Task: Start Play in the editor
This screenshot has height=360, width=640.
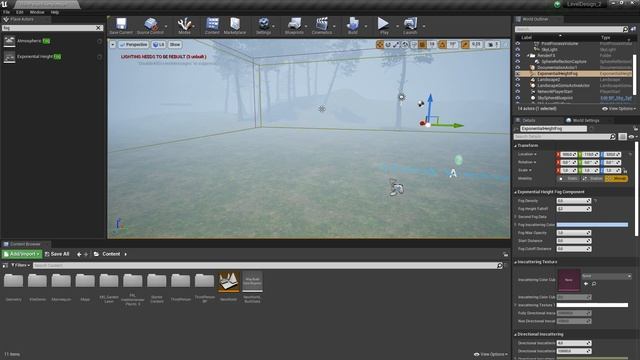Action: tap(383, 26)
